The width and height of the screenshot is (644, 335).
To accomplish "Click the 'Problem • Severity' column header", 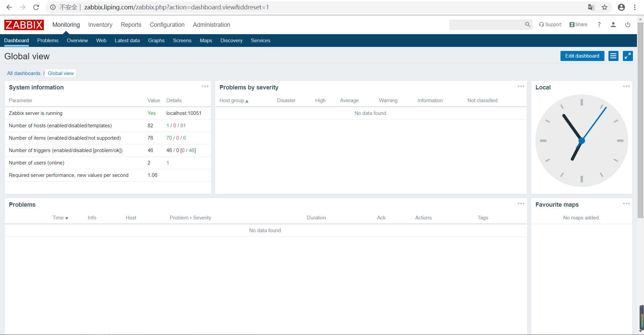I will (190, 218).
